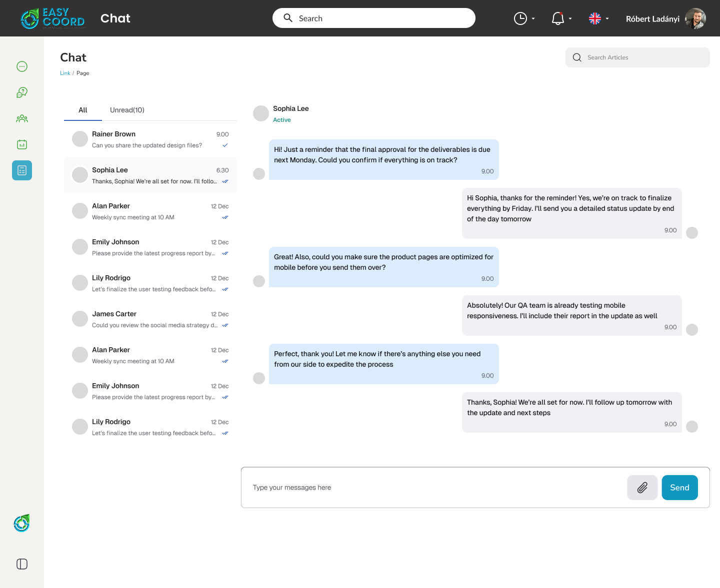Open the help chat sidebar icon

click(22, 92)
